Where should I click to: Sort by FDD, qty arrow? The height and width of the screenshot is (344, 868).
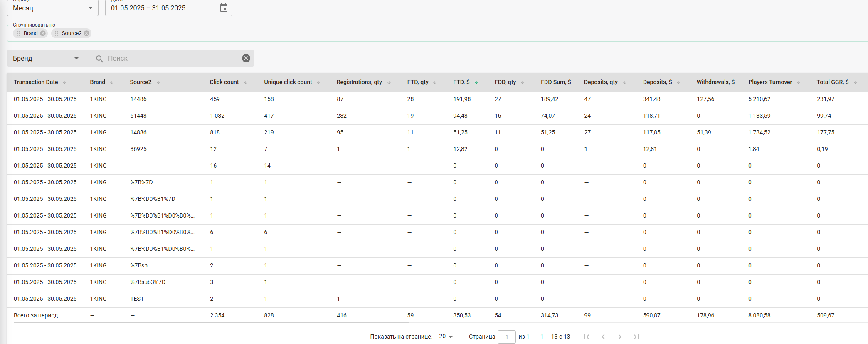[x=523, y=82]
